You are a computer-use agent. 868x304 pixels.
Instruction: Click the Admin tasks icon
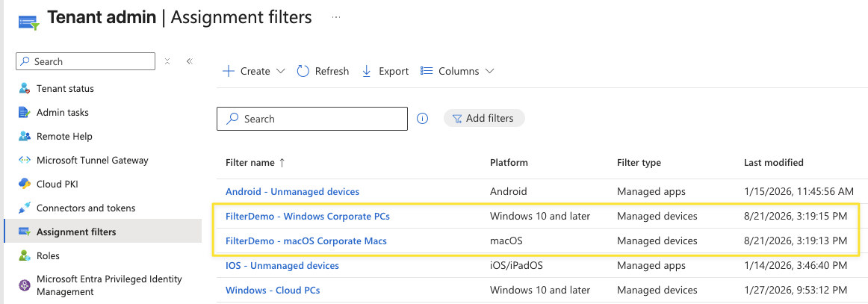pyautogui.click(x=25, y=112)
